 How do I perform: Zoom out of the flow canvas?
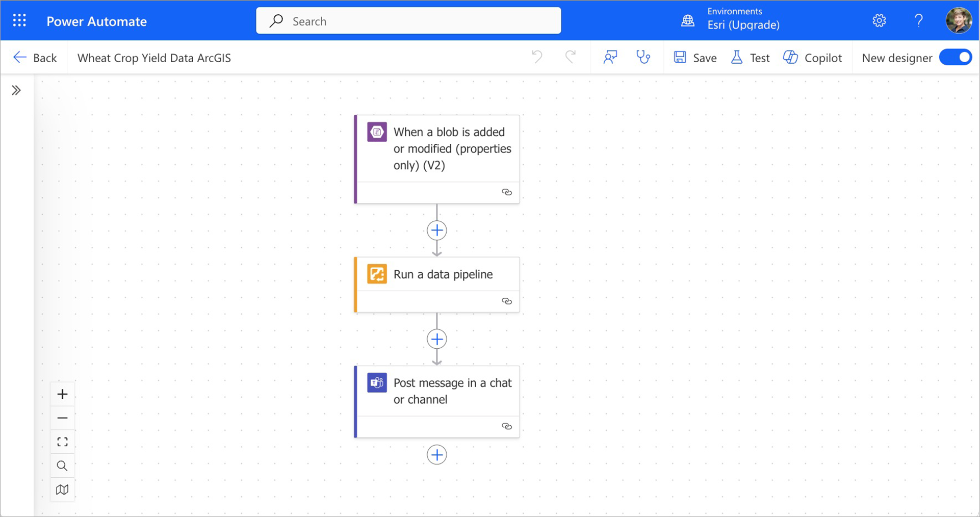click(62, 418)
